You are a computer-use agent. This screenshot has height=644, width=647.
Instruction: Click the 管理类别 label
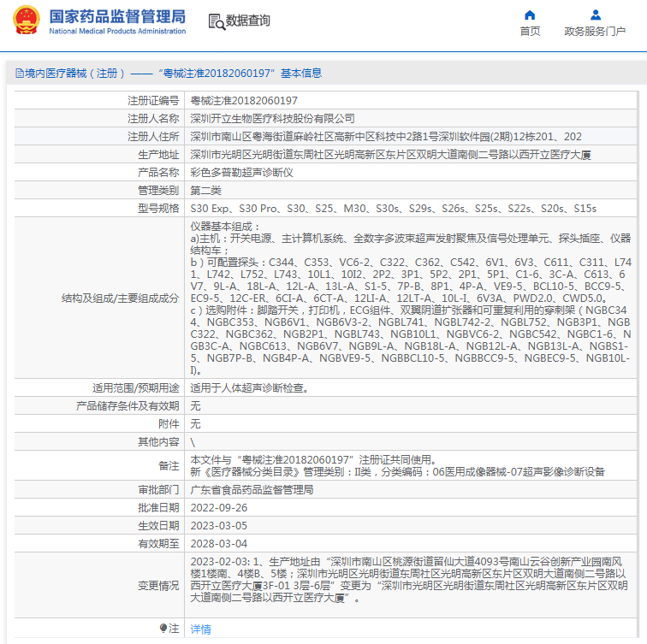[x=158, y=191]
